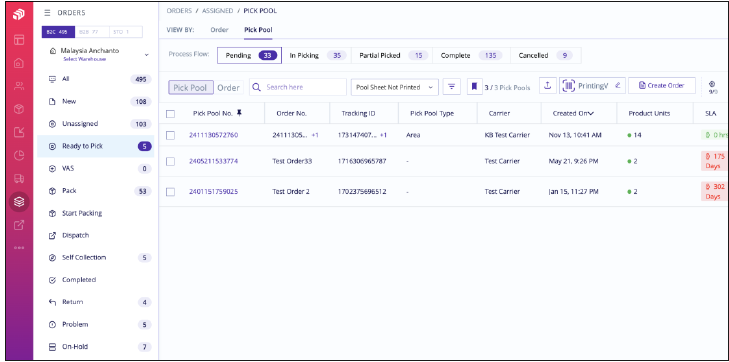Open the users icon in sidebar

click(x=19, y=86)
